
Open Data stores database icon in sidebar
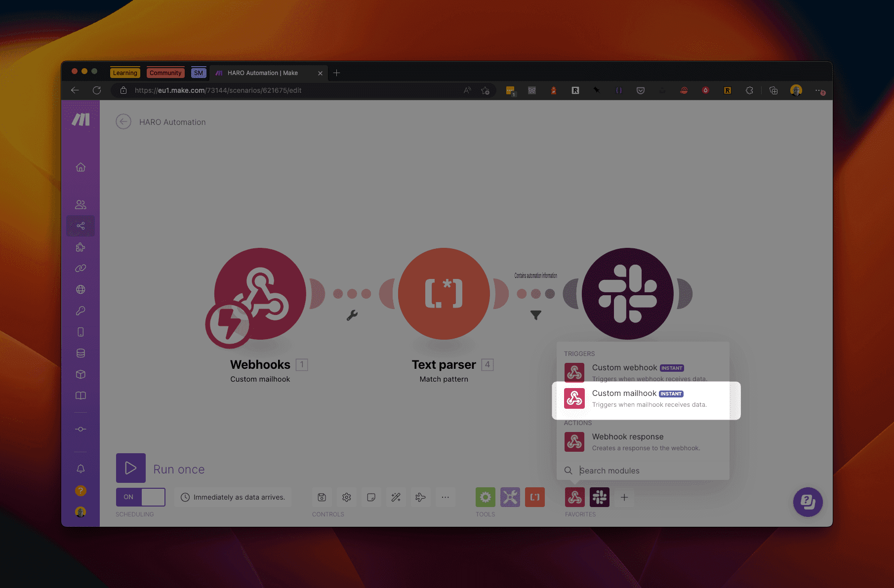(81, 353)
